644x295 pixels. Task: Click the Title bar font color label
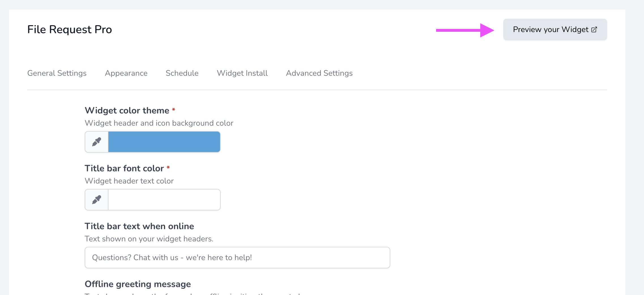coord(124,168)
